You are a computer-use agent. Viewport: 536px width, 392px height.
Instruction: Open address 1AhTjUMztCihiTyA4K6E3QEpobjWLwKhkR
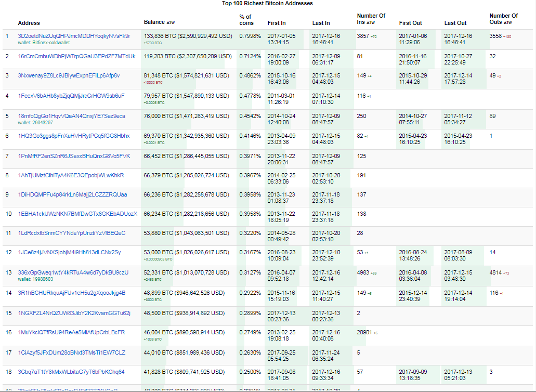tap(71, 175)
